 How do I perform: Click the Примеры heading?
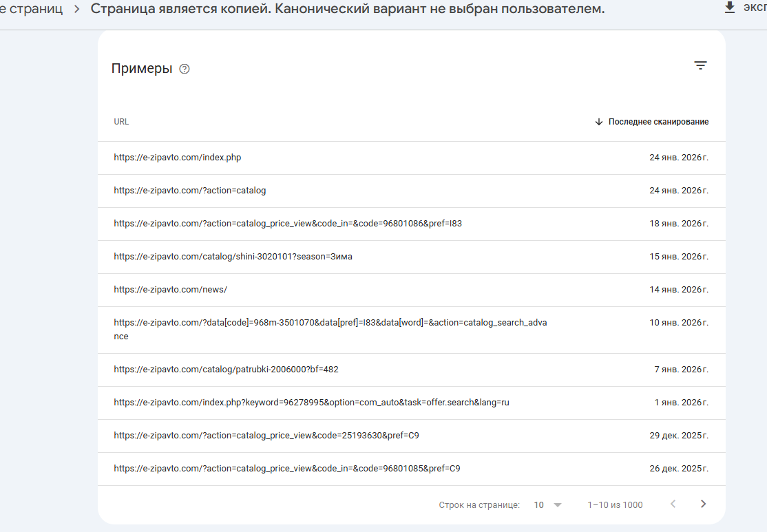[x=142, y=69]
